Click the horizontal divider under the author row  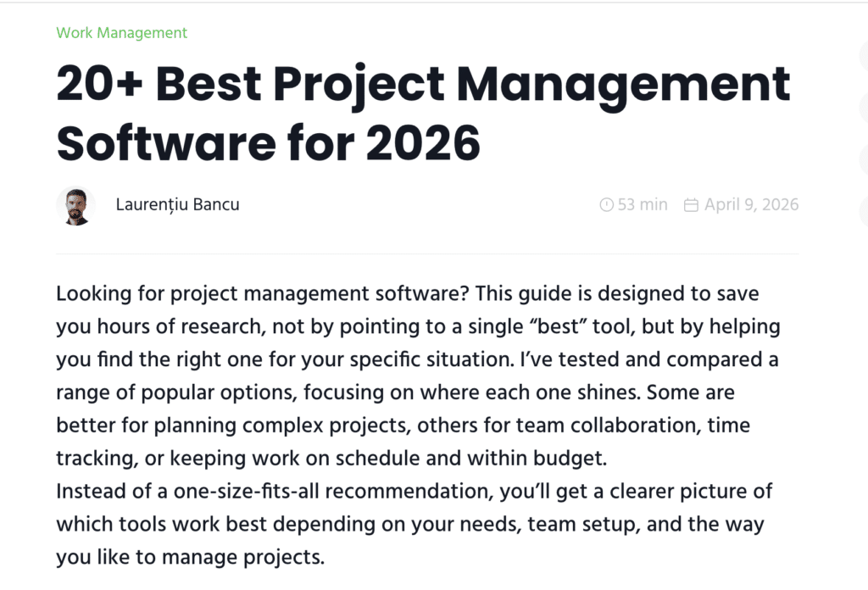tap(427, 254)
